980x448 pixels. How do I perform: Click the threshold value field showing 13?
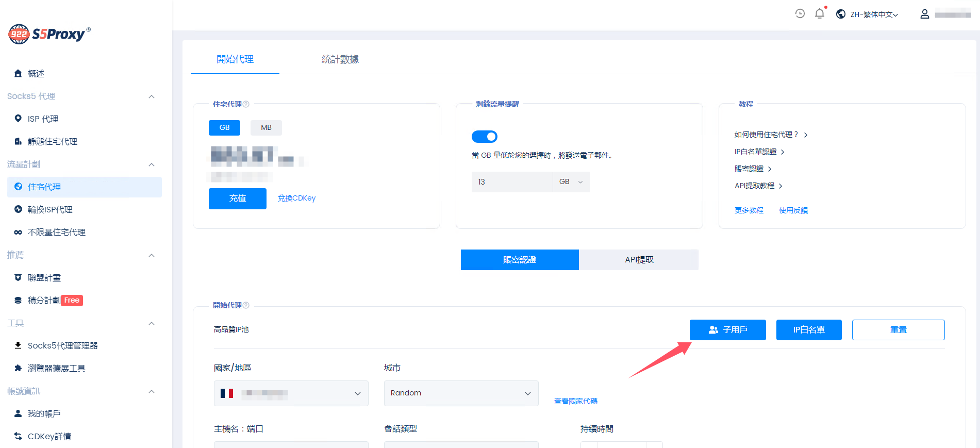[x=512, y=182]
